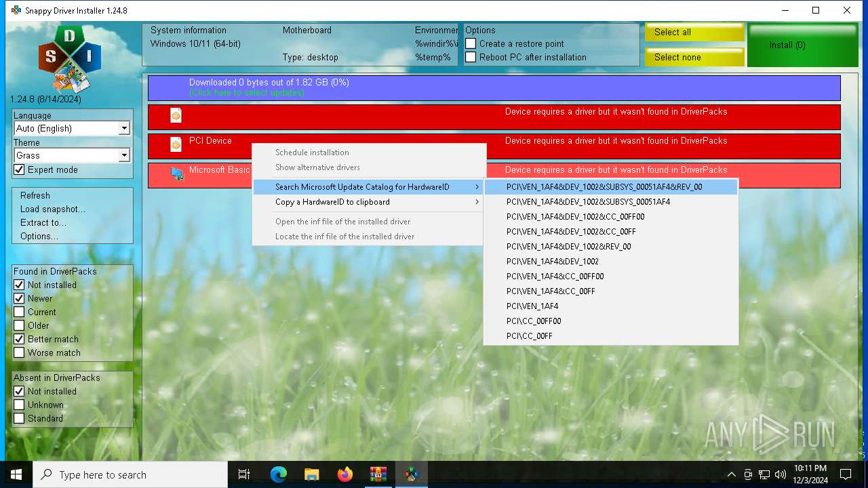Click the Select all button
The width and height of the screenshot is (868, 488).
(x=694, y=33)
